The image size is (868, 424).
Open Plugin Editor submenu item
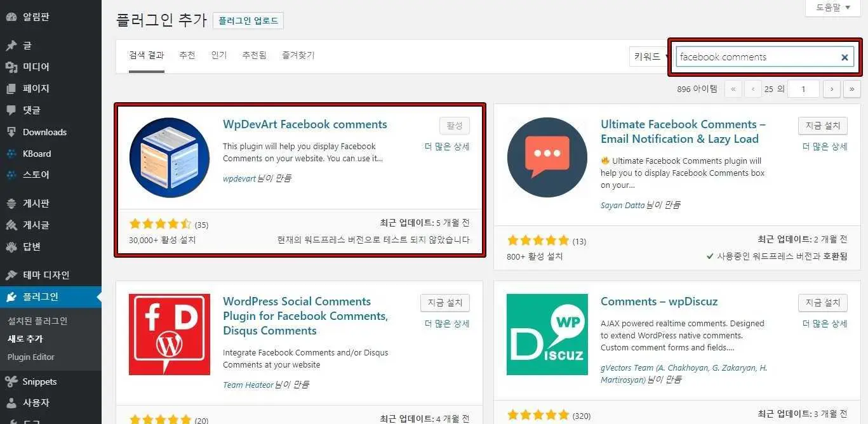click(31, 357)
